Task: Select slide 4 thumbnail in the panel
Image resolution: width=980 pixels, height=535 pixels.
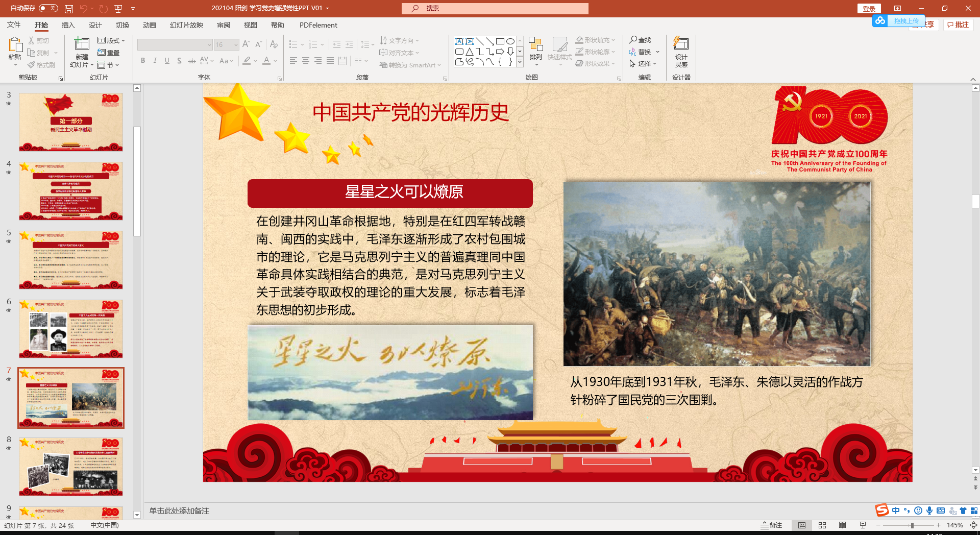Action: coord(70,191)
